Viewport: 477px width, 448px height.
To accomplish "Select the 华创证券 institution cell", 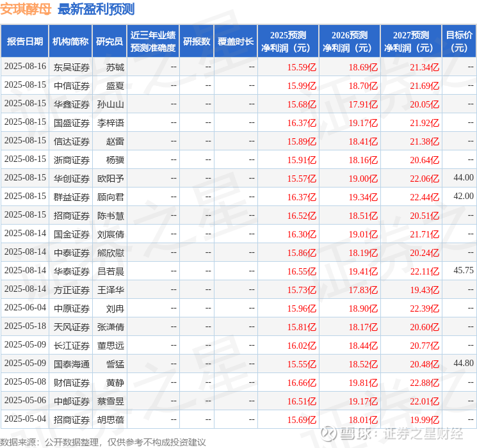I will click(x=72, y=179).
